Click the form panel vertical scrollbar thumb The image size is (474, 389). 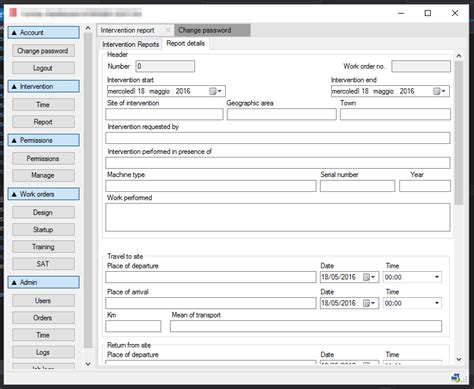pyautogui.click(x=459, y=133)
